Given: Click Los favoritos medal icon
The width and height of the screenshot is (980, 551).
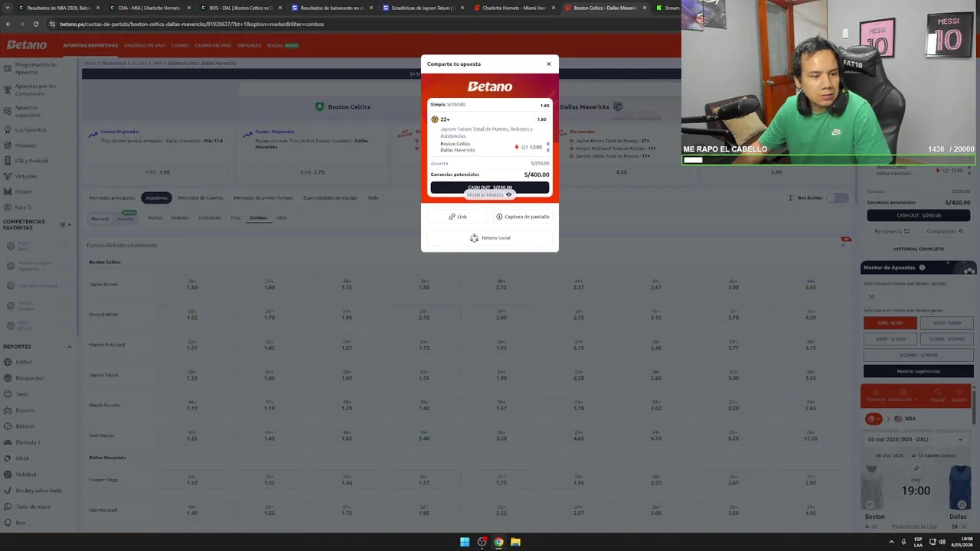Looking at the screenshot, I should tap(8, 130).
